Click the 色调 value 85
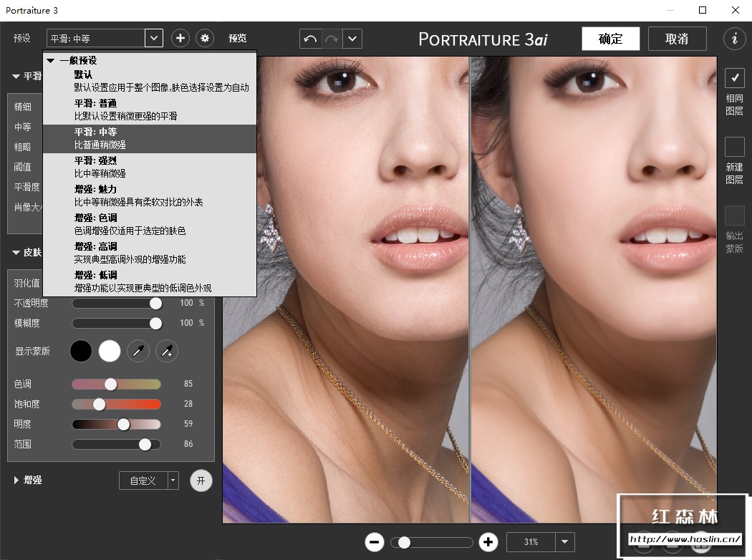Viewport: 752px width, 560px height. tap(188, 384)
